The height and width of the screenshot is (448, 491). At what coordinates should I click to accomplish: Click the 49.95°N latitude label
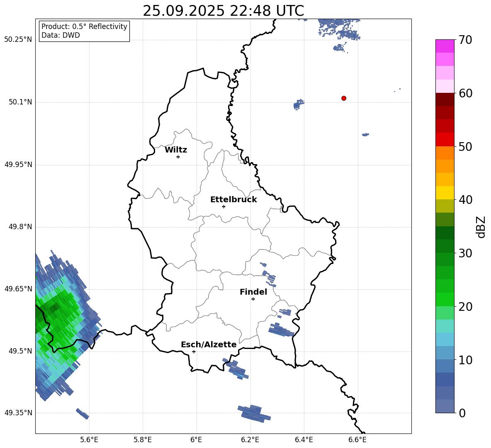coord(18,165)
